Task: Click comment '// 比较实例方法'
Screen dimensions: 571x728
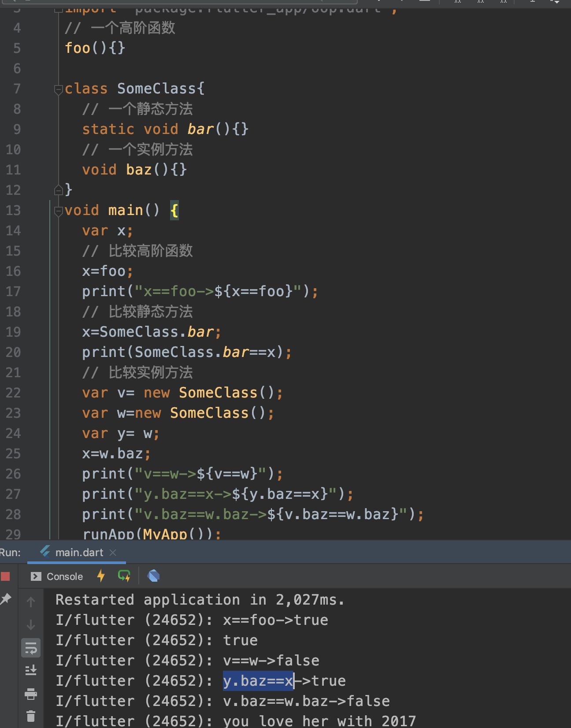Action: pyautogui.click(x=137, y=372)
